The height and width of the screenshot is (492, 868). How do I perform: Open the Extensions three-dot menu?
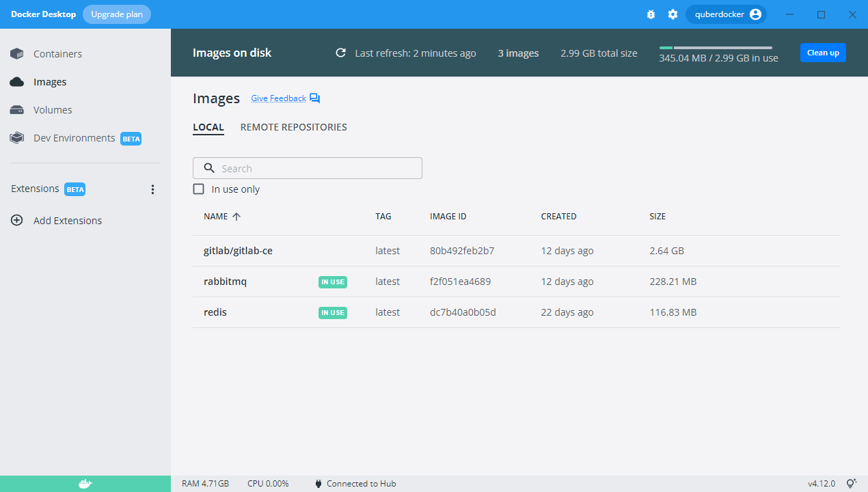152,189
